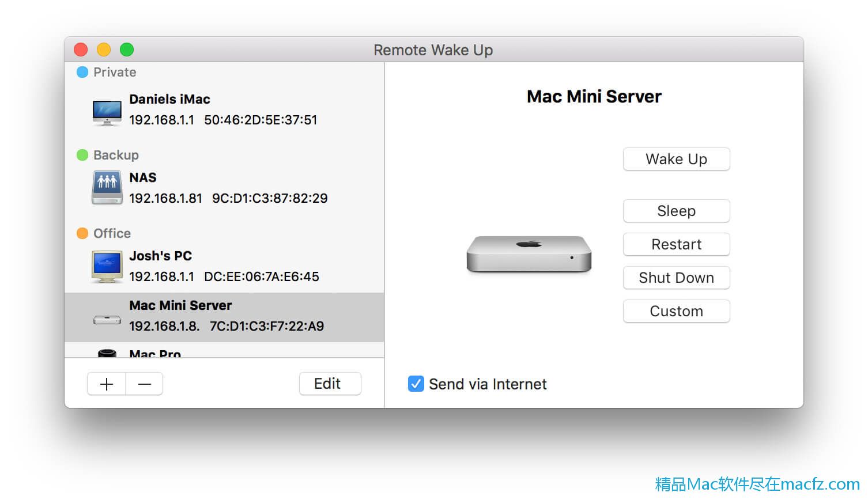The width and height of the screenshot is (868, 500).
Task: Click MAC address 7C:D1:C3:F7:22:A9
Action: (x=267, y=326)
